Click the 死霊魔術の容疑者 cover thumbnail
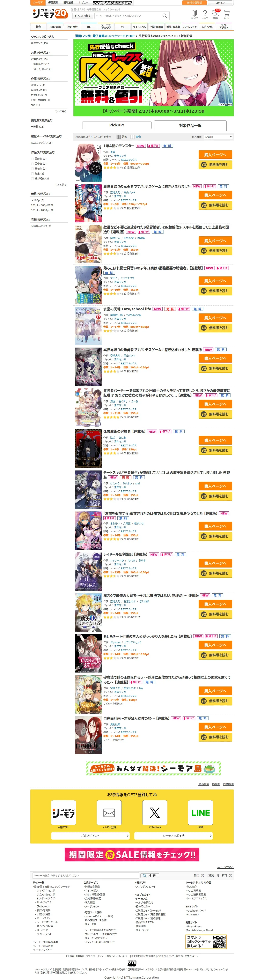 pyautogui.click(x=88, y=448)
